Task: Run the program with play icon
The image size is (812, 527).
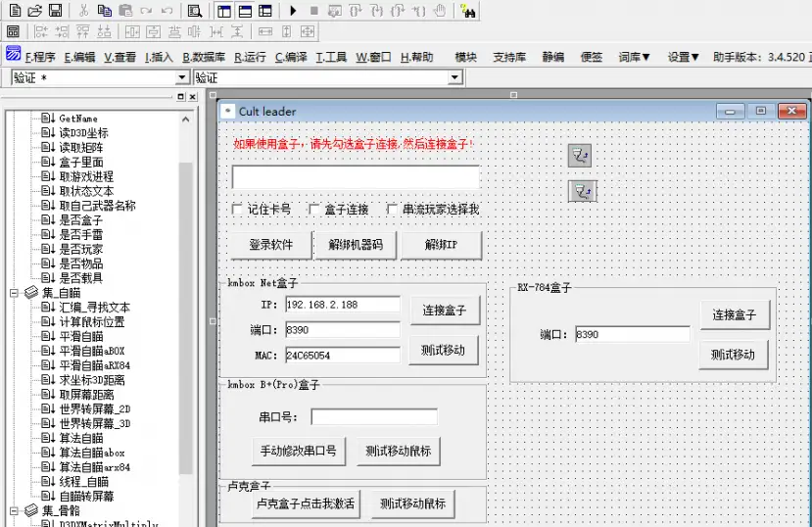Action: point(293,11)
